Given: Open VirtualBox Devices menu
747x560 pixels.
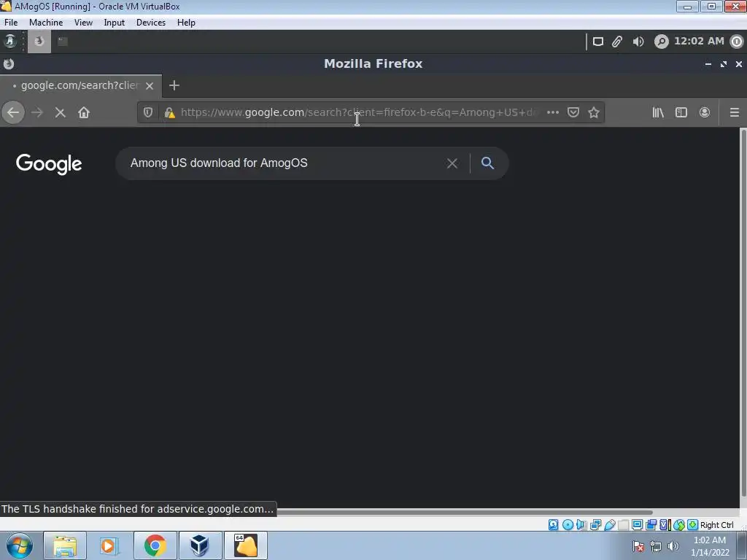Looking at the screenshot, I should [151, 23].
